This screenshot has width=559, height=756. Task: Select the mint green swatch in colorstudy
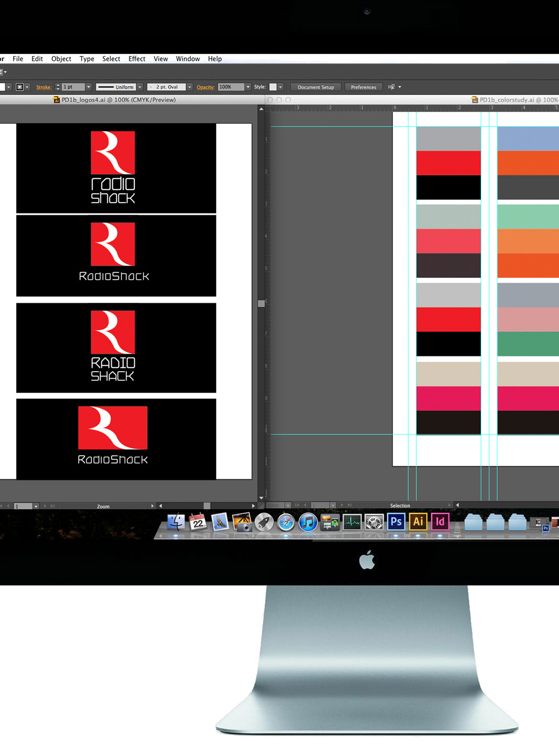coord(528,216)
